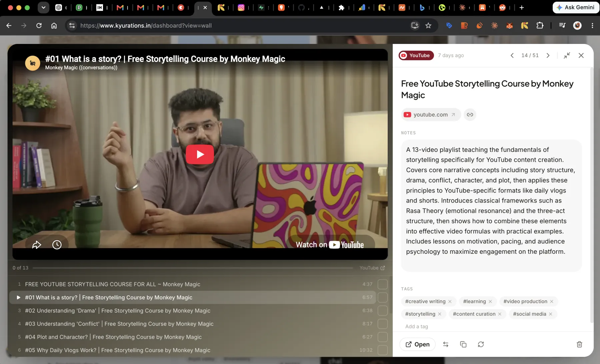
Task: Tick the checkbox for 'FREE YOUTUBE STORYTELLING COURSE FOR ALL'
Action: (382, 284)
